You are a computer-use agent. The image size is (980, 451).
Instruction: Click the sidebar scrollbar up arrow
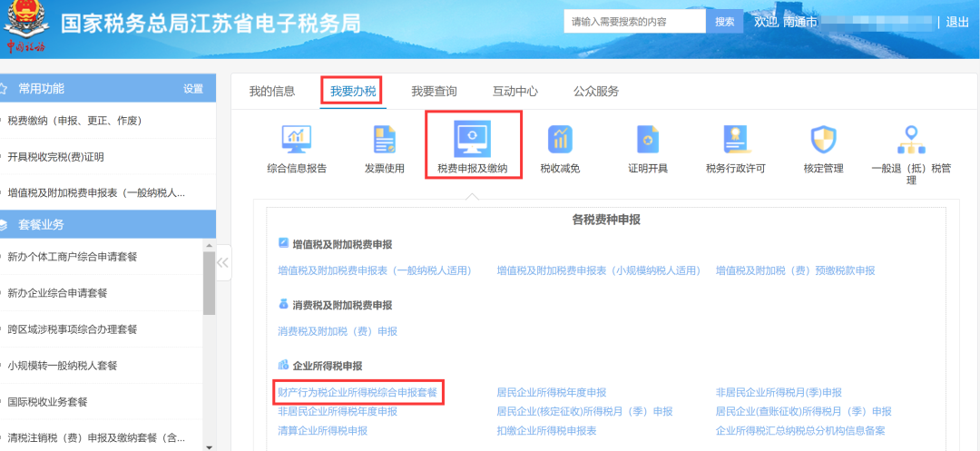click(x=210, y=244)
